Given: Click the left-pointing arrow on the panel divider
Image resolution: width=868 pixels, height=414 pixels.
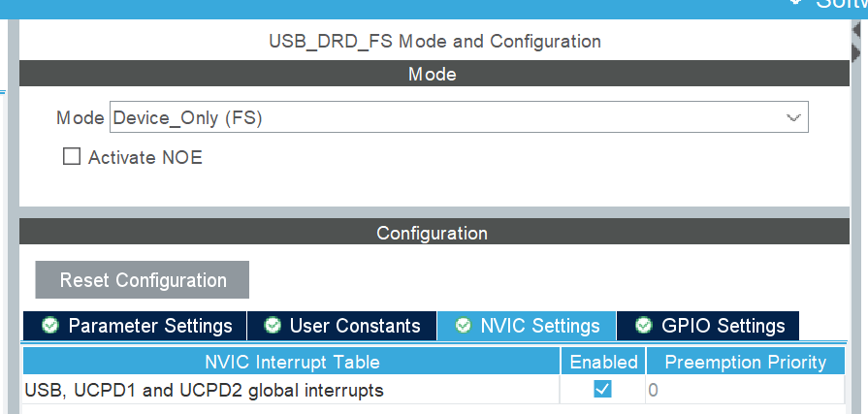Looking at the screenshot, I should (858, 31).
